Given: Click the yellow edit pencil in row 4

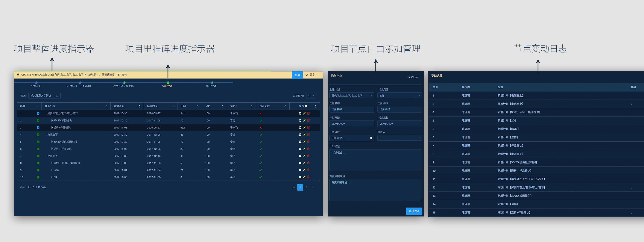Looking at the screenshot, I should point(304,135).
